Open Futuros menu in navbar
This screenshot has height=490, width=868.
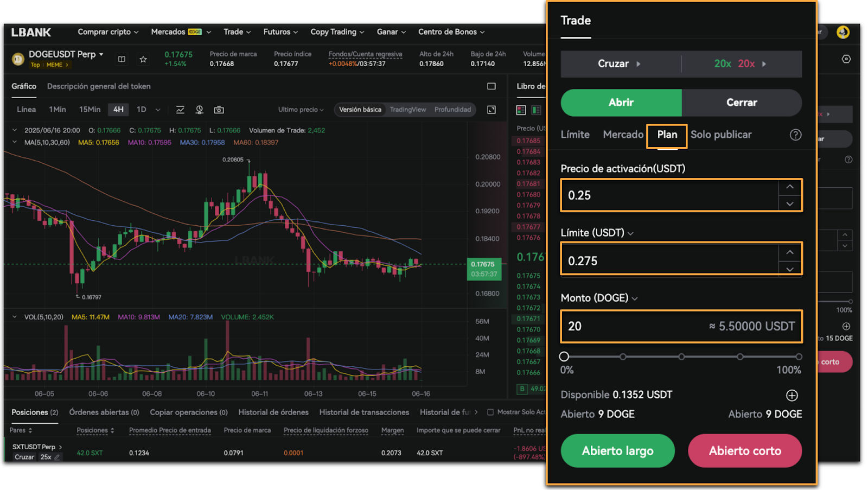pyautogui.click(x=280, y=32)
